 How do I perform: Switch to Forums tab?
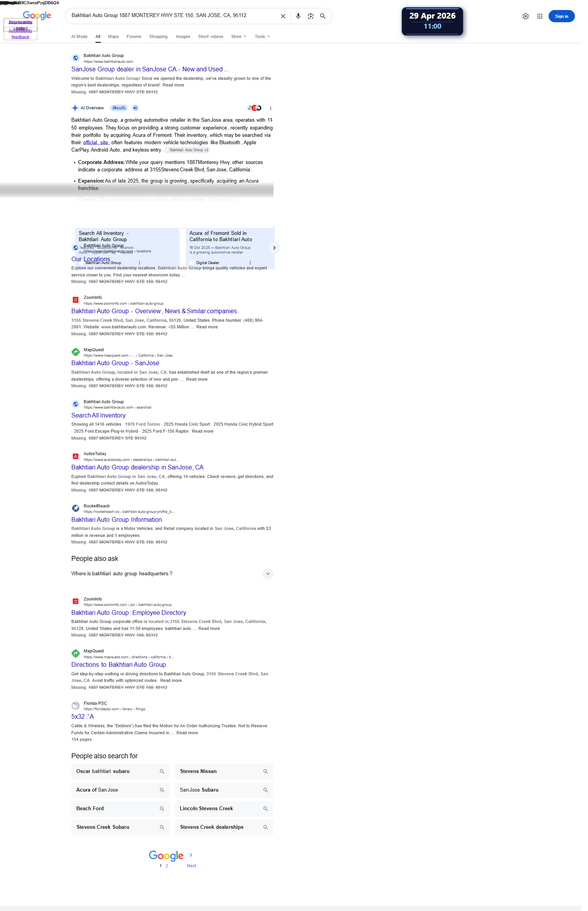(134, 36)
